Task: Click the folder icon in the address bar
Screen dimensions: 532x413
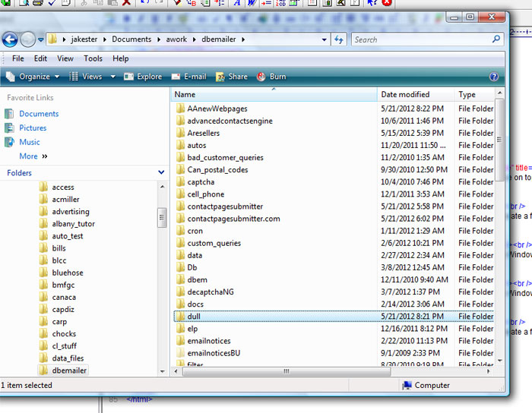Action: point(52,39)
